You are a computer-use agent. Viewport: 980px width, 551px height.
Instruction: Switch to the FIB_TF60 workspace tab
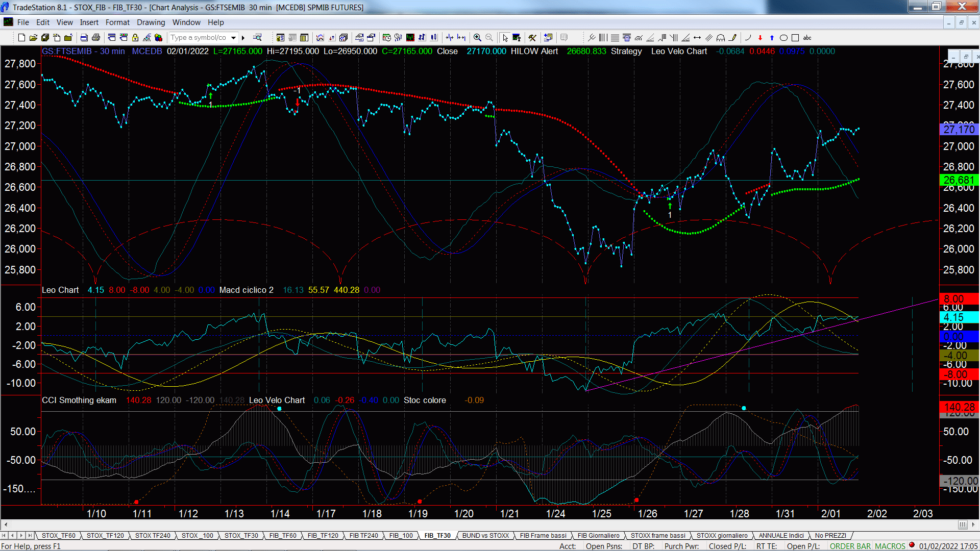coord(283,536)
